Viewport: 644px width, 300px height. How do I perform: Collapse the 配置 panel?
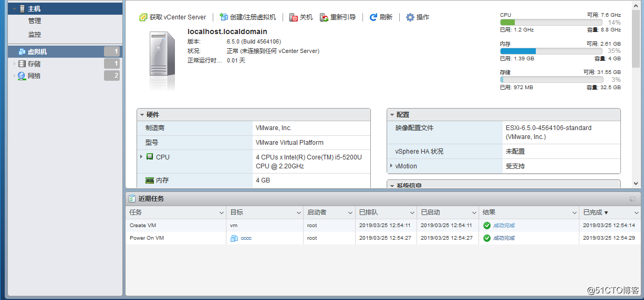(x=392, y=114)
